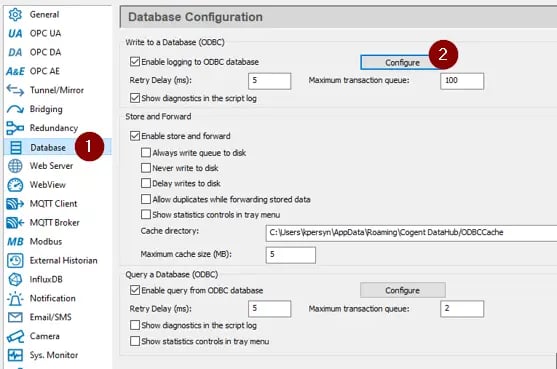Select the OPC DA icon

(15, 52)
